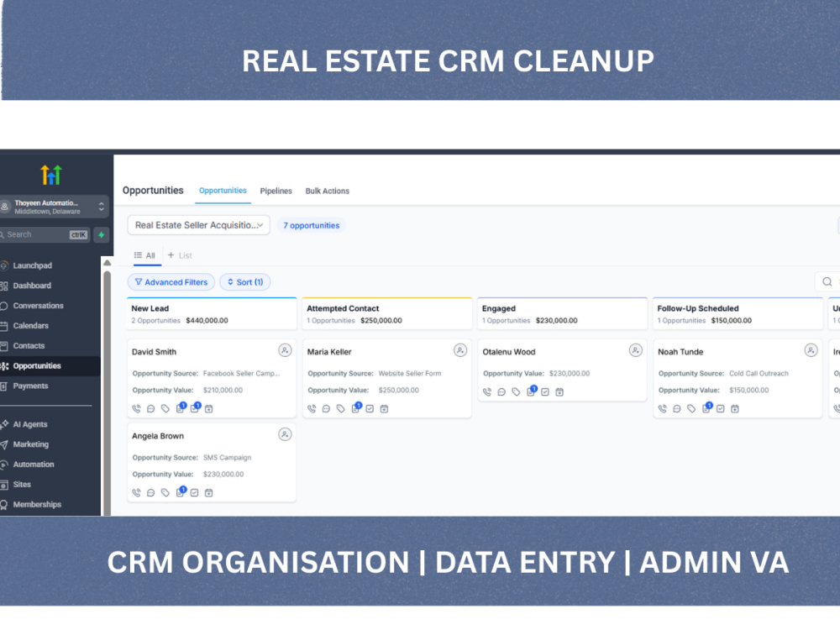Click the HighLevel arrows logo
The width and height of the screenshot is (840, 630).
pos(51,176)
